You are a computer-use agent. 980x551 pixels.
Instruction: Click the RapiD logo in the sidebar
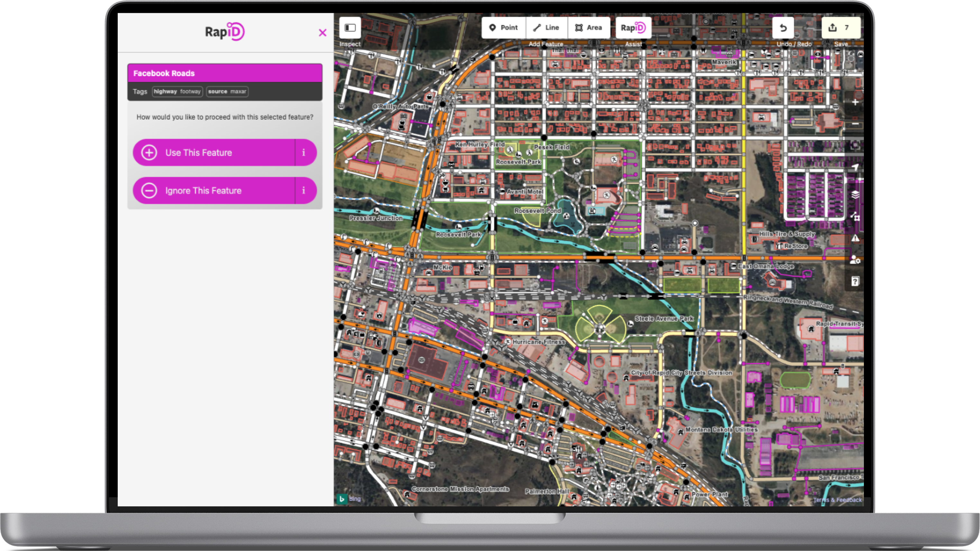point(224,32)
